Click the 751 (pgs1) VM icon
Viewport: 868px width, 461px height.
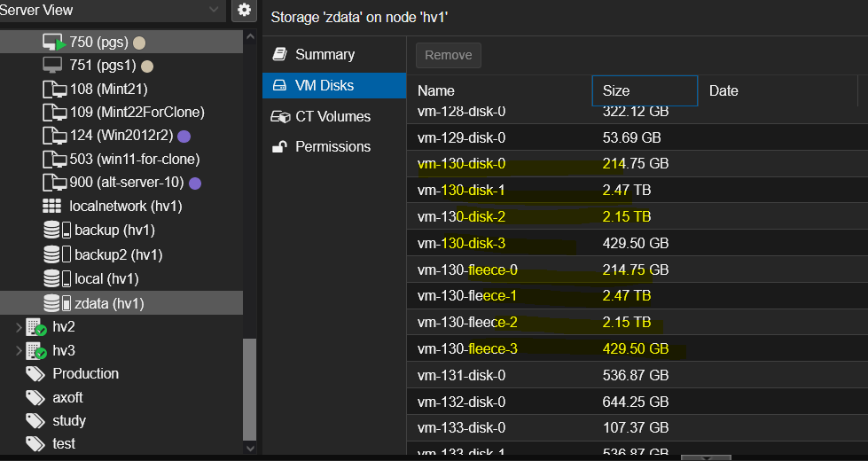coord(53,65)
